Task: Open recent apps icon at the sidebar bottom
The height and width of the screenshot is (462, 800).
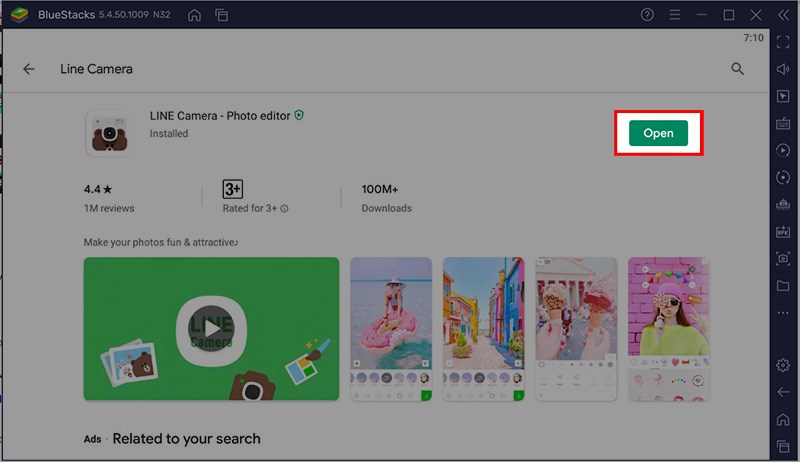Action: point(783,447)
